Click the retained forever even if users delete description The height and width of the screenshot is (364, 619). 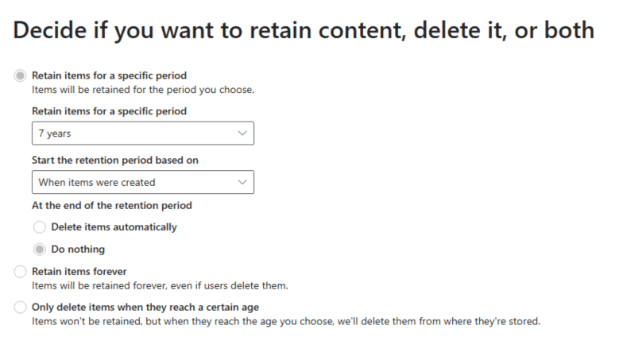point(160,285)
